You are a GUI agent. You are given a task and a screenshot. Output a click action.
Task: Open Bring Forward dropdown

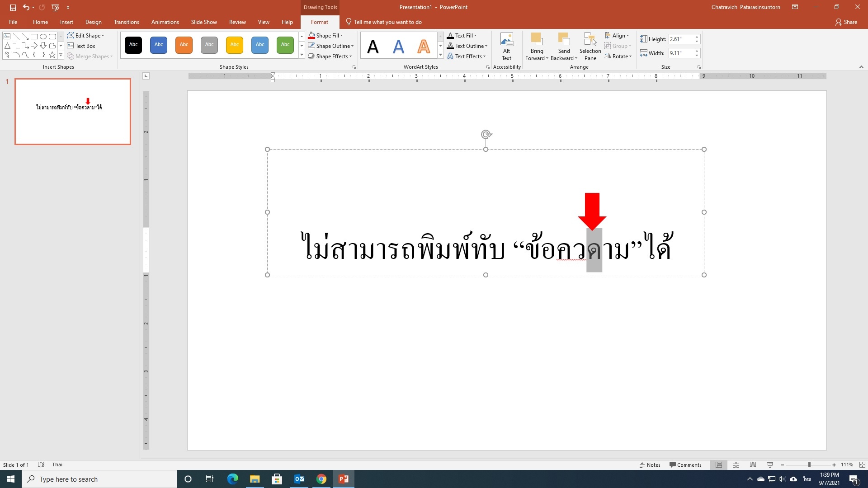click(x=537, y=54)
